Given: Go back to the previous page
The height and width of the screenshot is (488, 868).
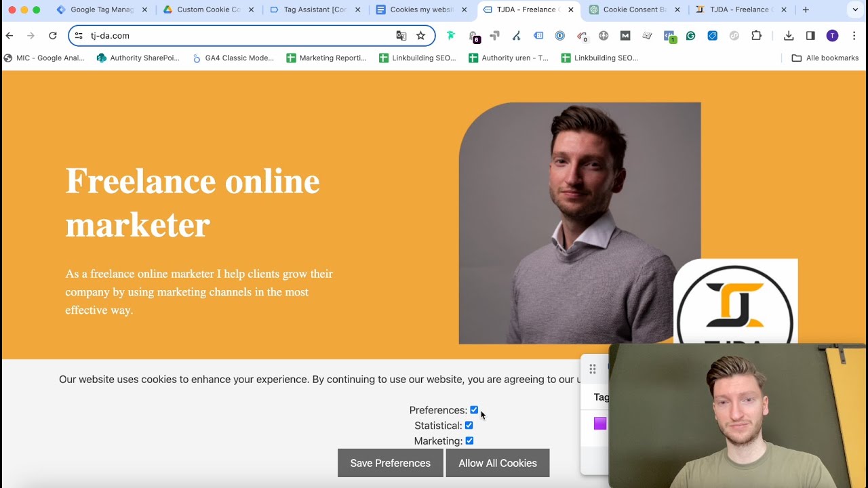Looking at the screenshot, I should pos(9,36).
